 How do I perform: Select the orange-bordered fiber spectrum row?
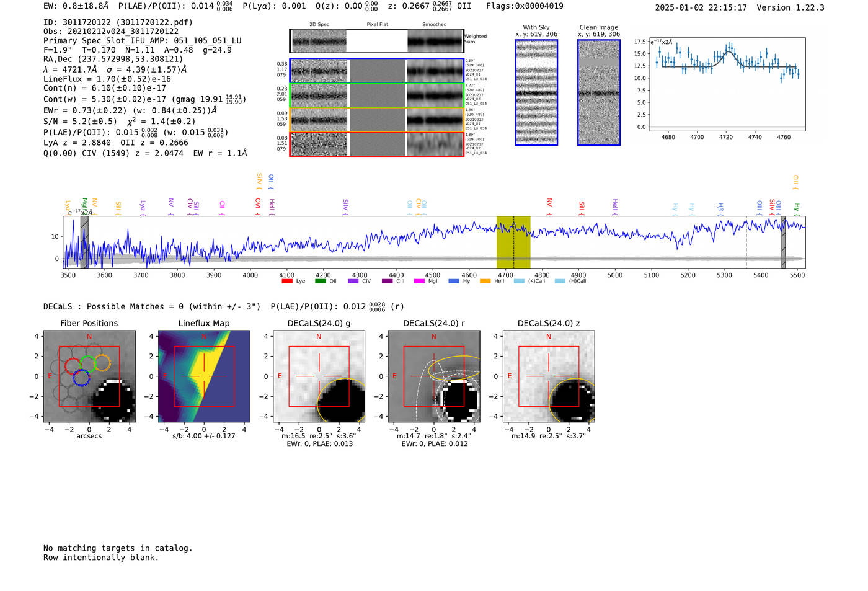(x=377, y=120)
